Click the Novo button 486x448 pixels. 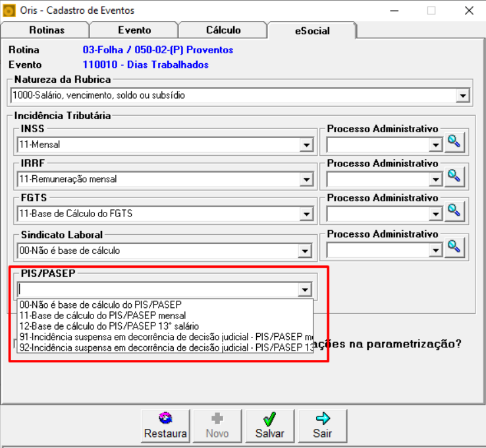coord(217,426)
